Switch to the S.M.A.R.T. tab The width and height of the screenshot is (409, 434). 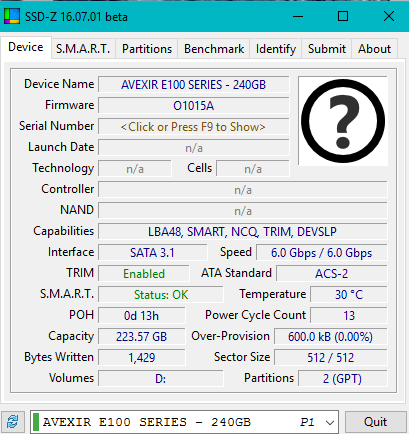coord(83,49)
